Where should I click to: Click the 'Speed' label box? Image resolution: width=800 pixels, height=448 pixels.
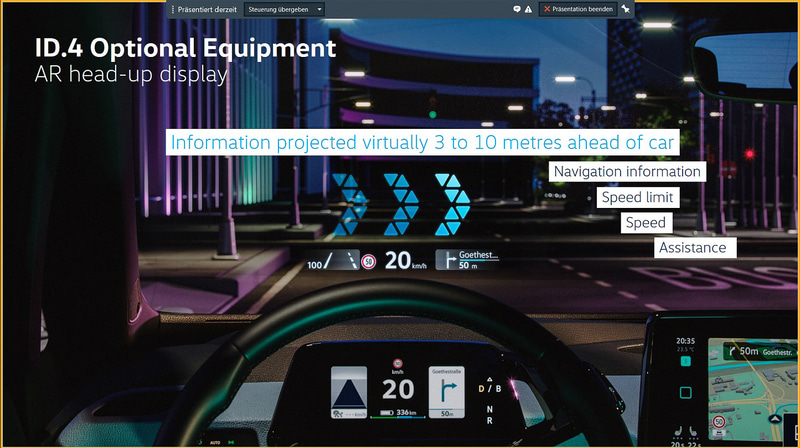[646, 222]
